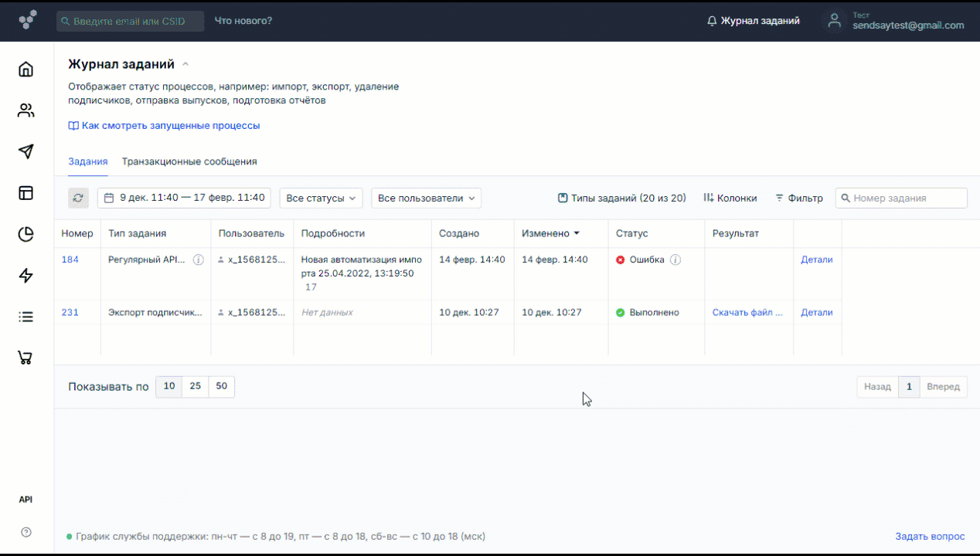Expand the Все статусы dropdown
This screenshot has width=980, height=556.
pos(321,198)
